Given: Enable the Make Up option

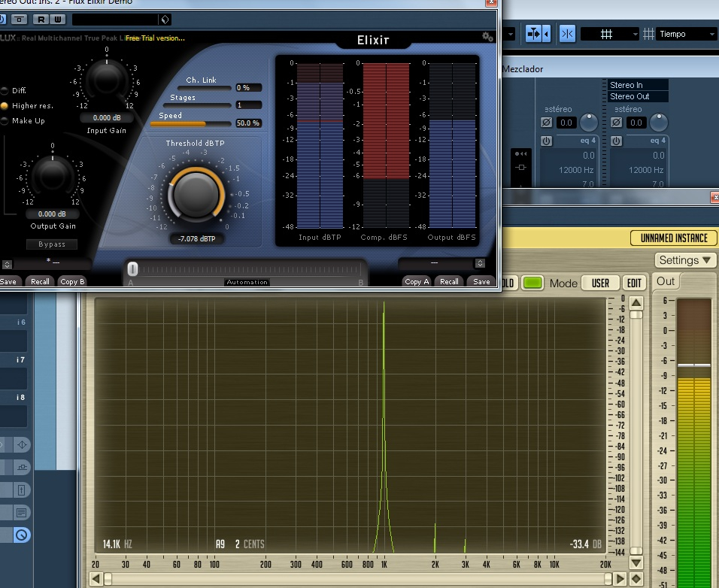Looking at the screenshot, I should pyautogui.click(x=5, y=121).
